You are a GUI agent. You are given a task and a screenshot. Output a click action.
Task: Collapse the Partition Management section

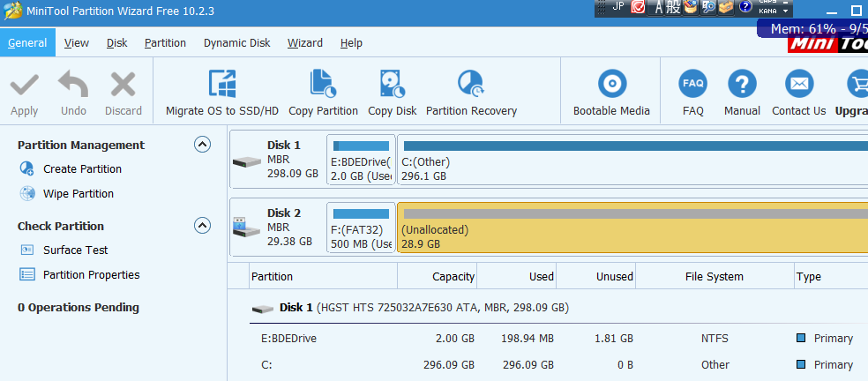[203, 145]
